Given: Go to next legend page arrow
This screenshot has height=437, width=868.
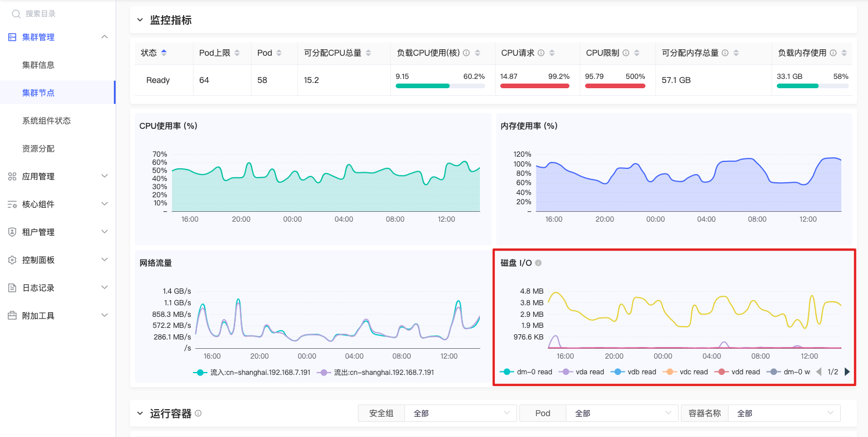Looking at the screenshot, I should [x=847, y=371].
